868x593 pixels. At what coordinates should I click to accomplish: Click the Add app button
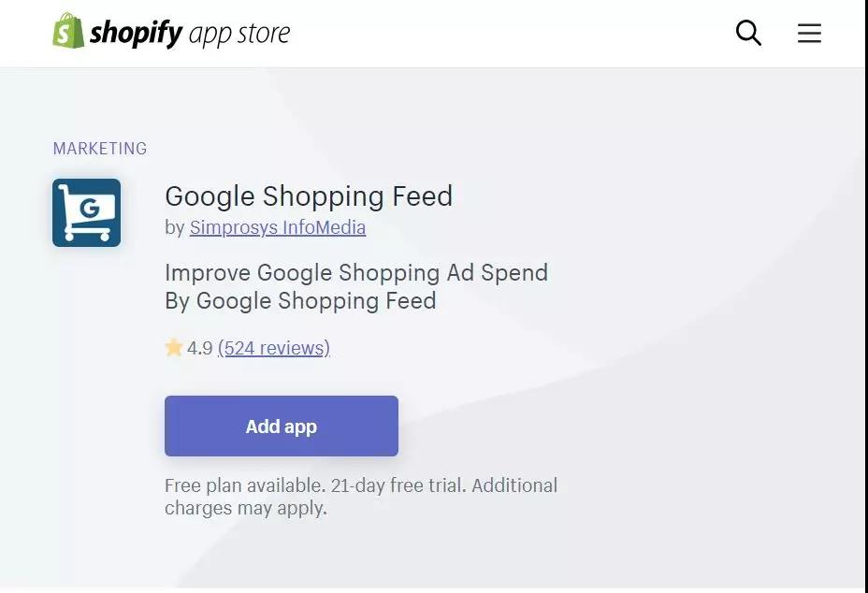[282, 427]
